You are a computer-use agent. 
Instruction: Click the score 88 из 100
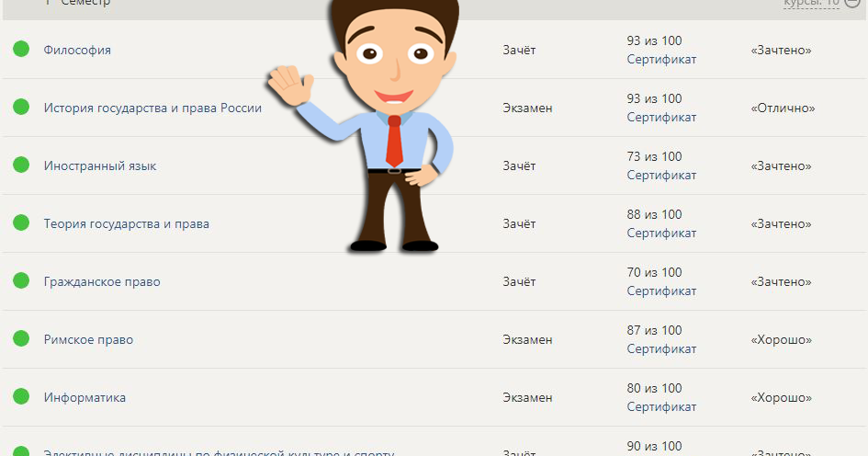pos(654,214)
